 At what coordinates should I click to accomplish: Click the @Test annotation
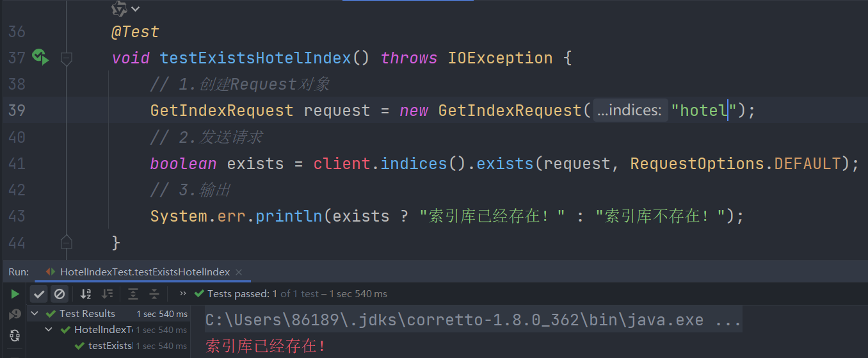135,31
